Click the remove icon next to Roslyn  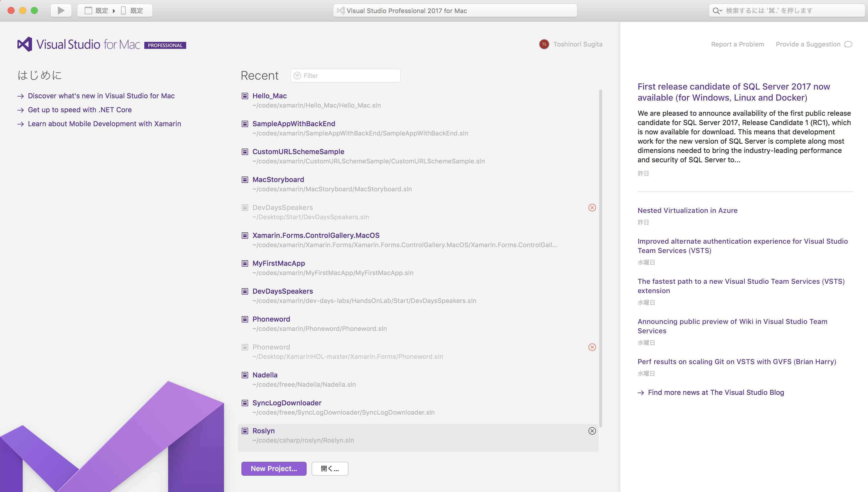pyautogui.click(x=592, y=431)
